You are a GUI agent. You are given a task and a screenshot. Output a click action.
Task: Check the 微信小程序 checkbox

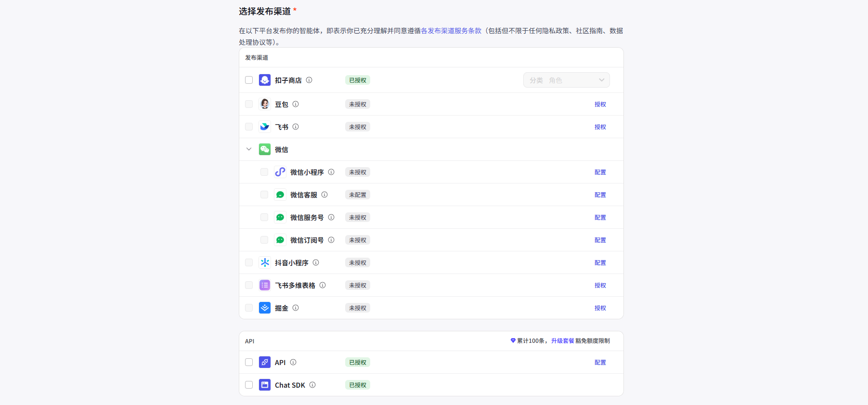[264, 172]
